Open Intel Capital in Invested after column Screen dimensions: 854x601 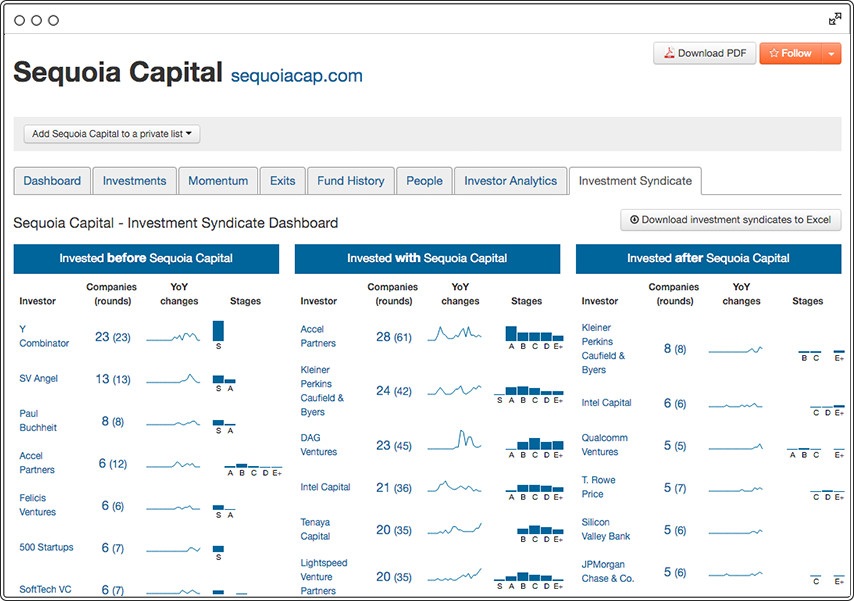click(606, 403)
